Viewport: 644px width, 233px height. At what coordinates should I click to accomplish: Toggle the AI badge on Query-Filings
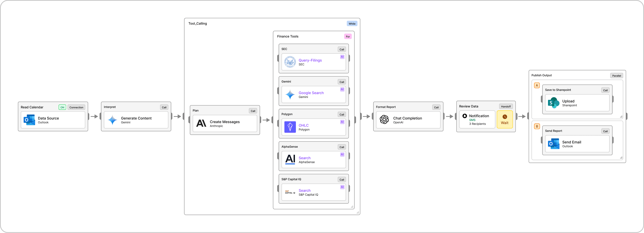point(342,57)
